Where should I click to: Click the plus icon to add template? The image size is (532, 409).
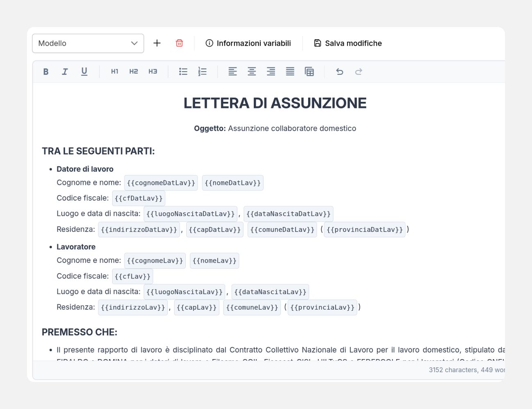[157, 43]
